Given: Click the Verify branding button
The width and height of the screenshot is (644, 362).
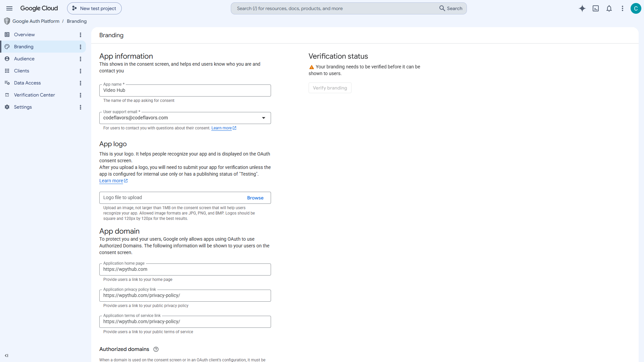Looking at the screenshot, I should click(x=330, y=88).
